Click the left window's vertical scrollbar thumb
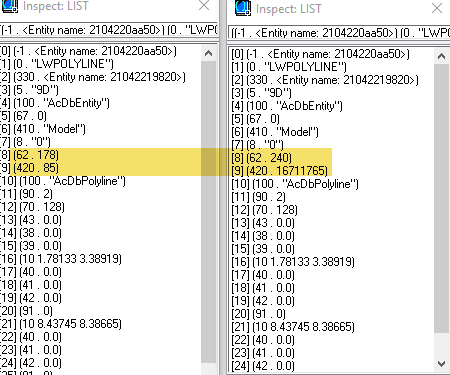 pyautogui.click(x=209, y=212)
